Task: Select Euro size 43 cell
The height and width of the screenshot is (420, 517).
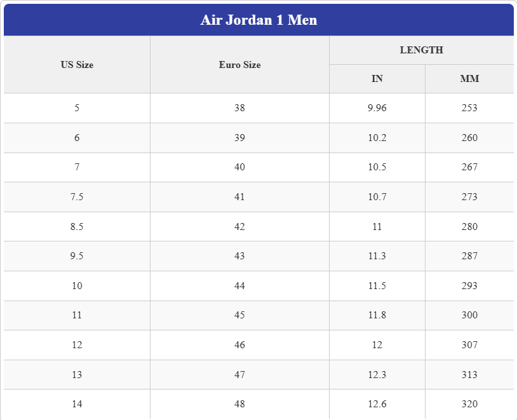Action: point(239,256)
